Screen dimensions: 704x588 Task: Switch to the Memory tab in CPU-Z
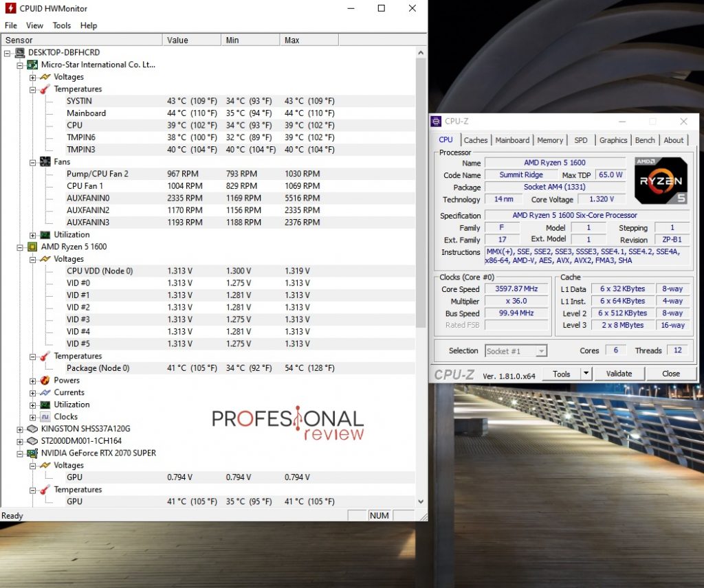click(x=550, y=140)
